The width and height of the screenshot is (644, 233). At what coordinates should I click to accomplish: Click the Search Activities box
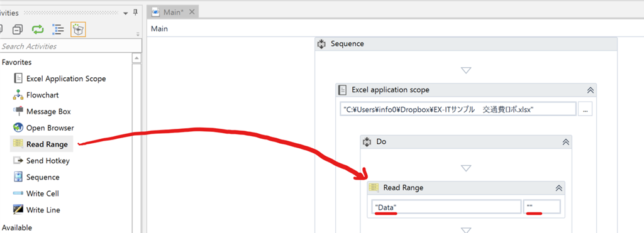coord(70,46)
